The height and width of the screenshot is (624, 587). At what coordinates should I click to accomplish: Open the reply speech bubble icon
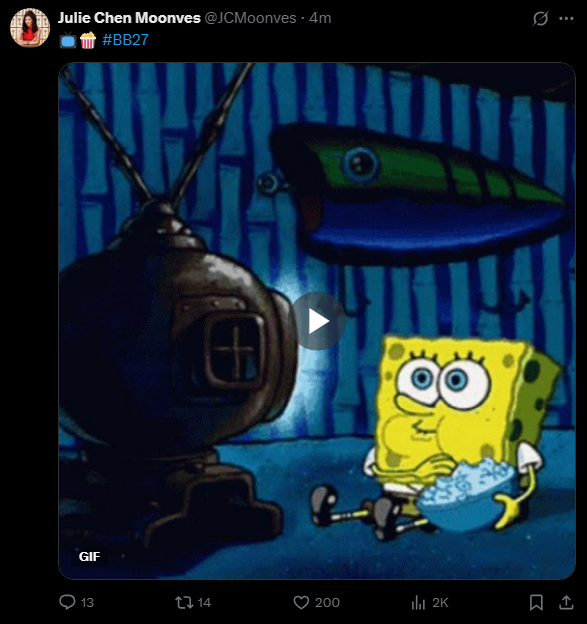coord(67,602)
